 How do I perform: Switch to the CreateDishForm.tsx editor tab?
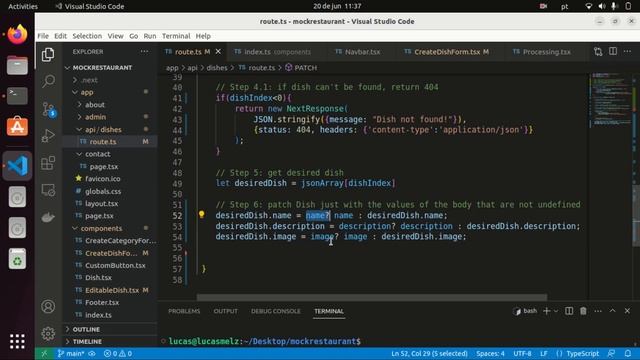[451, 51]
